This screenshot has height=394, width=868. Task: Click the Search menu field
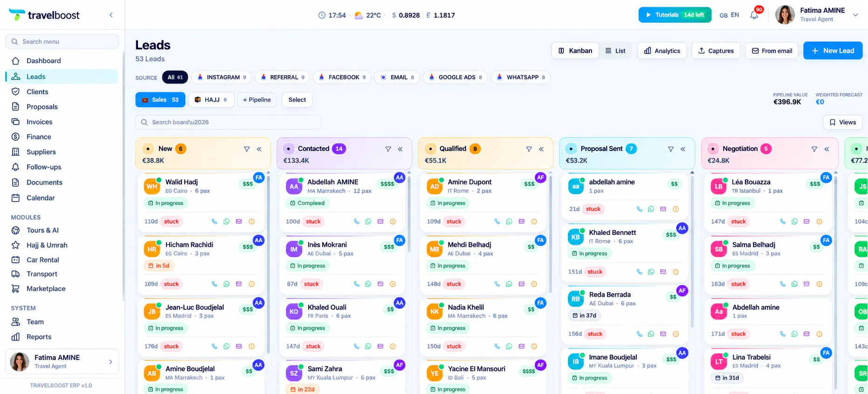pos(62,41)
